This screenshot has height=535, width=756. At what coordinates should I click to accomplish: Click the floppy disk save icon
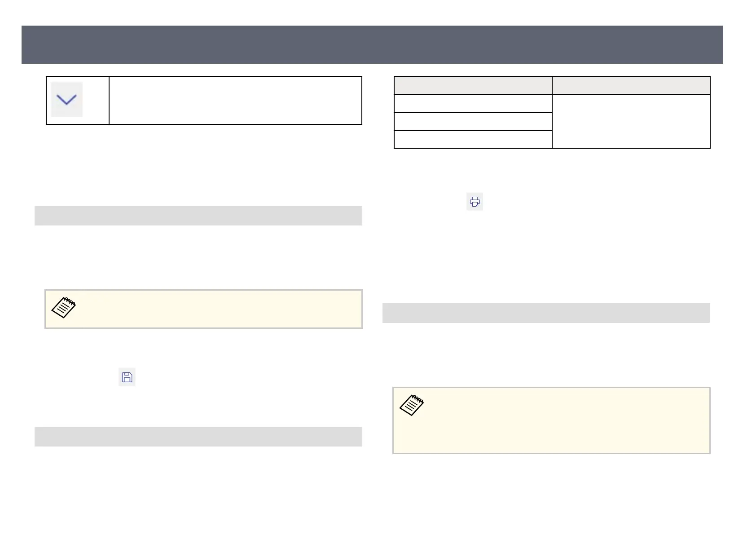coord(127,377)
